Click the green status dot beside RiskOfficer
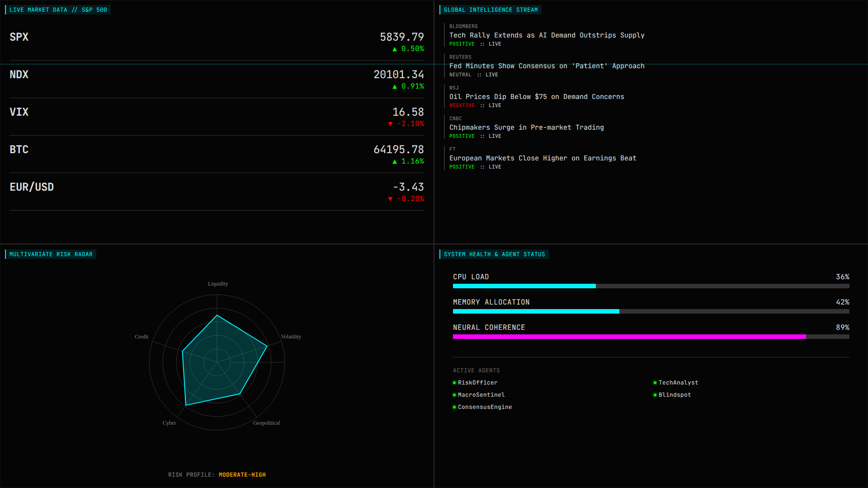The width and height of the screenshot is (868, 488). (x=454, y=383)
